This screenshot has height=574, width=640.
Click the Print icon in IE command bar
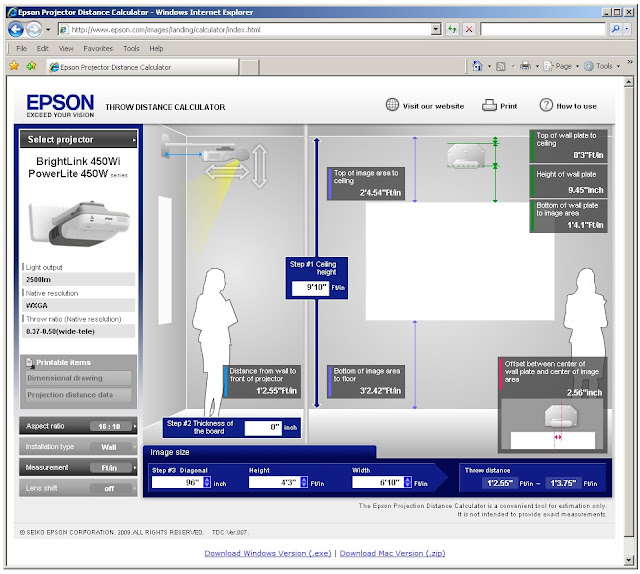(525, 66)
